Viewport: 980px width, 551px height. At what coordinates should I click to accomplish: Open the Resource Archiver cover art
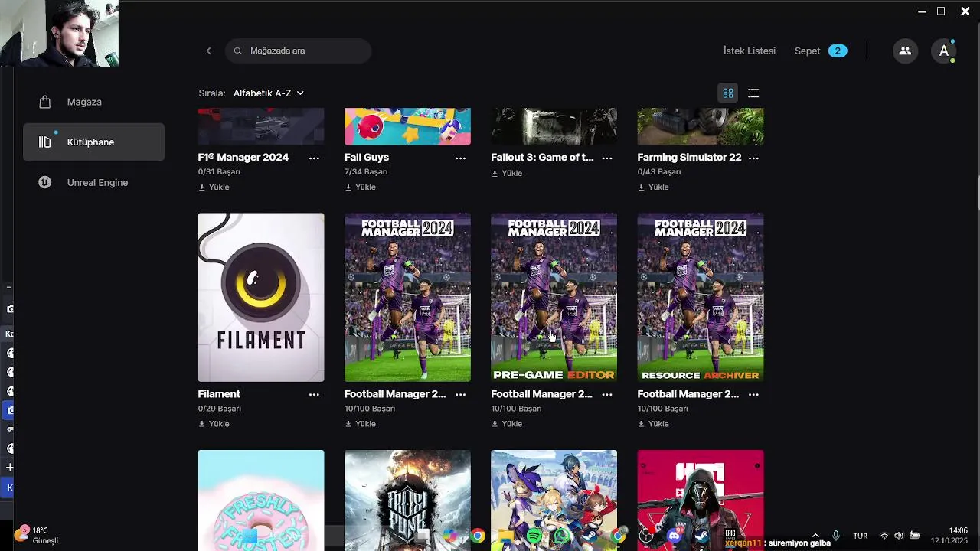pyautogui.click(x=701, y=298)
